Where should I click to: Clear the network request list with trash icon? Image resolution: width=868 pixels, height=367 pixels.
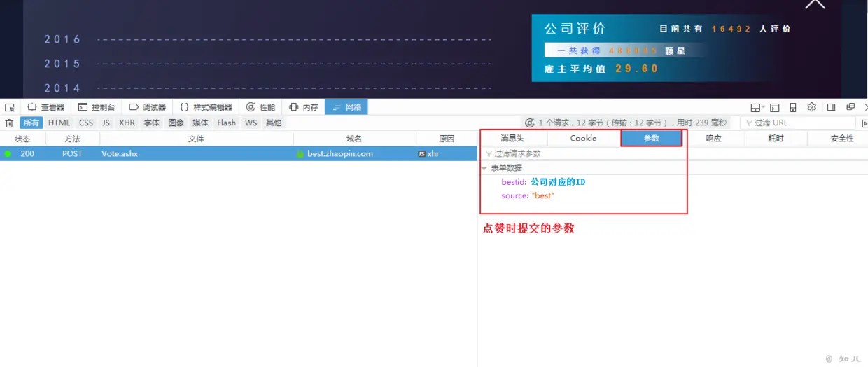[9, 123]
